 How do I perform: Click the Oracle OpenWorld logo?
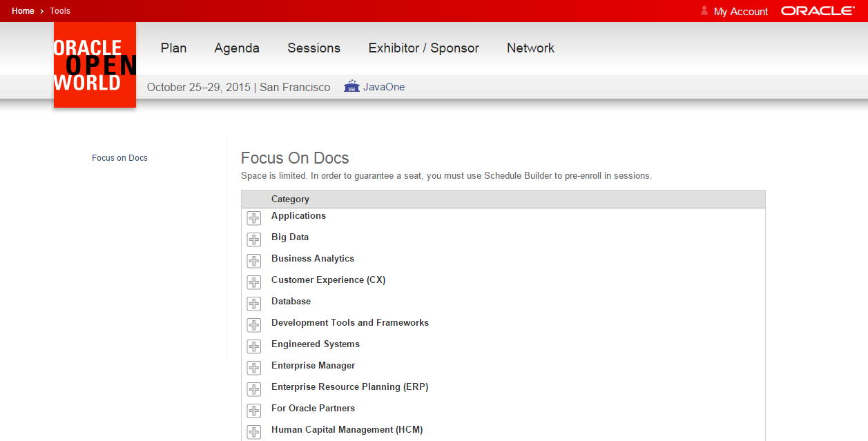click(x=95, y=65)
